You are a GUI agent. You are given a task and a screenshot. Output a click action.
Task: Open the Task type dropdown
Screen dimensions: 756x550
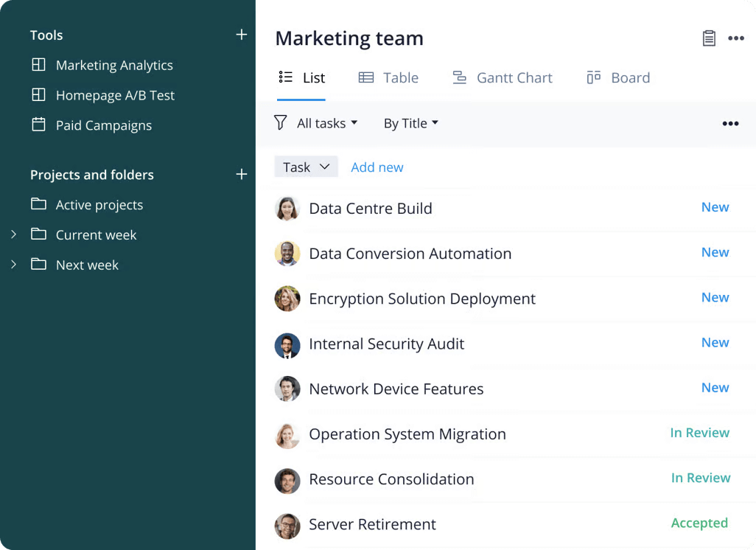[306, 167]
